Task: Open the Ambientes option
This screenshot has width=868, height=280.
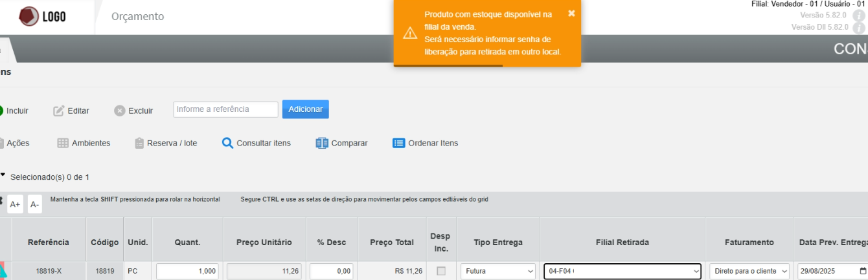Action: click(x=91, y=143)
